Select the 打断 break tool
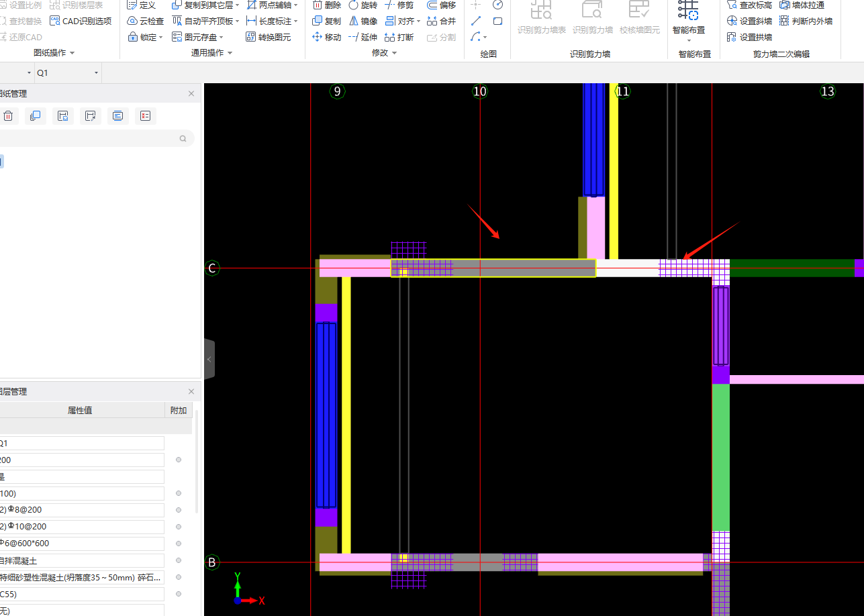864x616 pixels. pos(399,37)
